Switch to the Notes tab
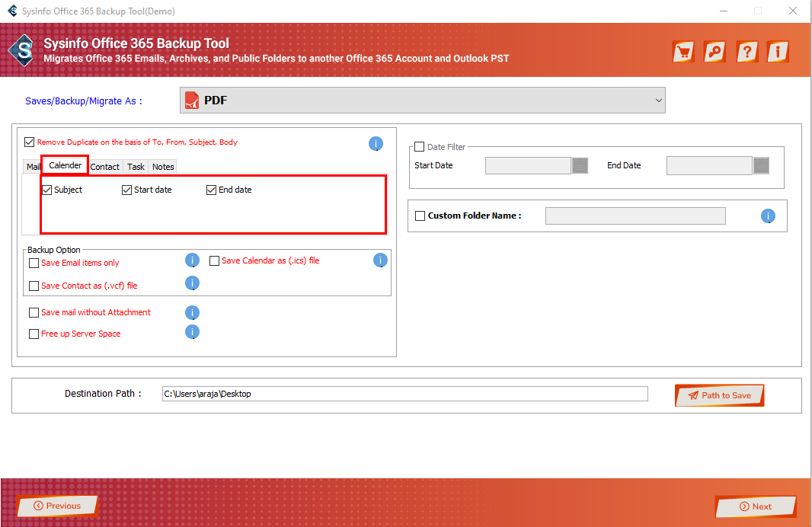 pos(163,167)
